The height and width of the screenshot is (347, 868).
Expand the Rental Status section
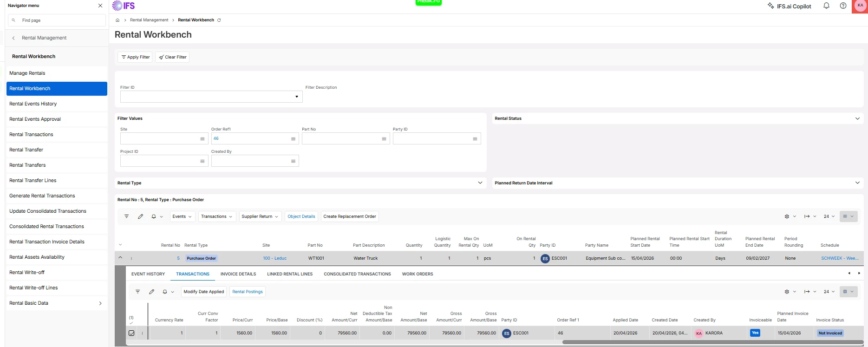857,118
